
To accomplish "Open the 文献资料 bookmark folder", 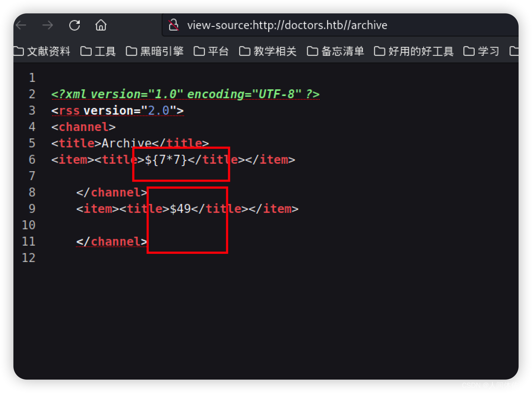I will pos(42,51).
